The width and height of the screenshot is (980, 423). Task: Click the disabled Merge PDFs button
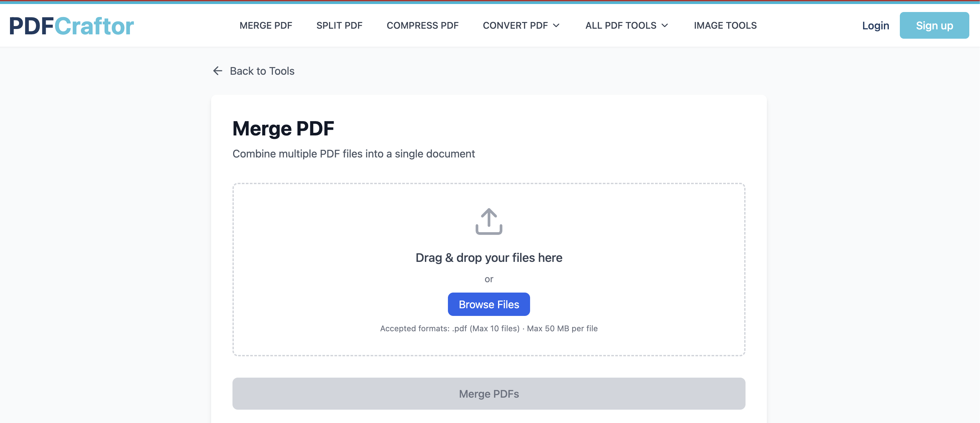(489, 394)
